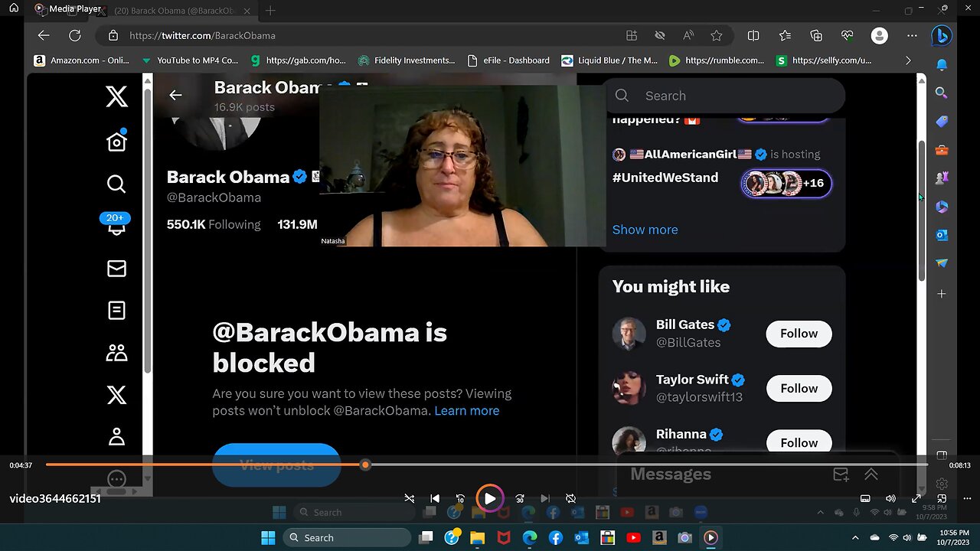The height and width of the screenshot is (551, 980).
Task: Follow Rihanna
Action: (x=799, y=442)
